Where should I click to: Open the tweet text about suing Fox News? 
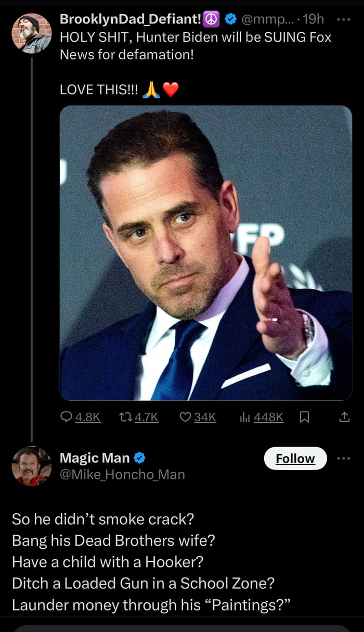tap(196, 45)
